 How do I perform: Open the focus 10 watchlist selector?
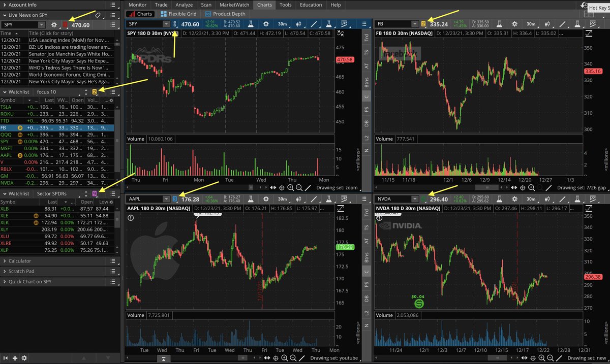pos(57,92)
